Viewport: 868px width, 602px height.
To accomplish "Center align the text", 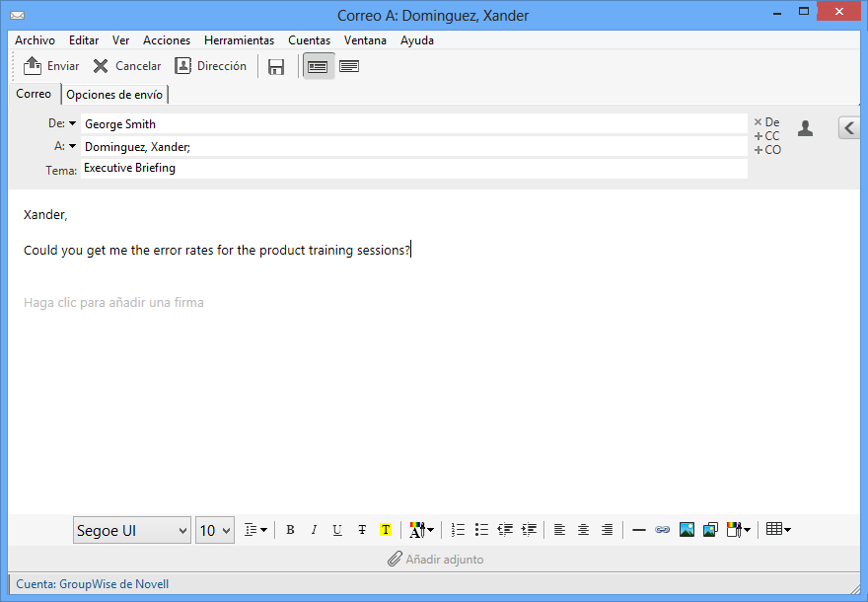I will (584, 530).
